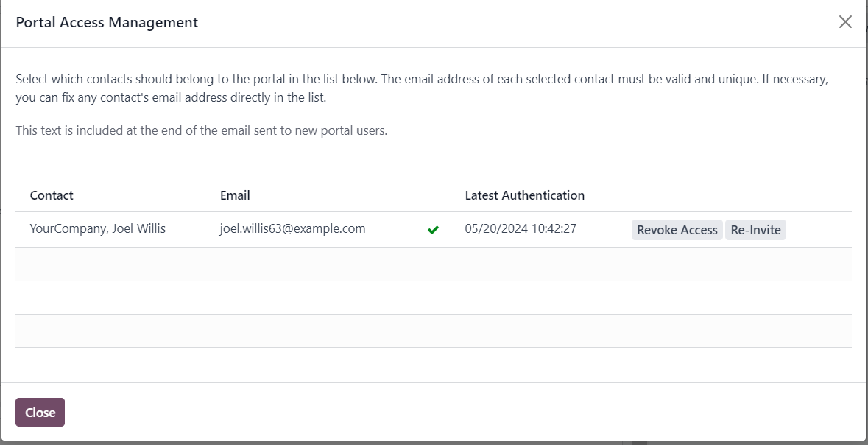Edit the joel.willis63@example.com email field
This screenshot has height=445, width=868.
[292, 228]
